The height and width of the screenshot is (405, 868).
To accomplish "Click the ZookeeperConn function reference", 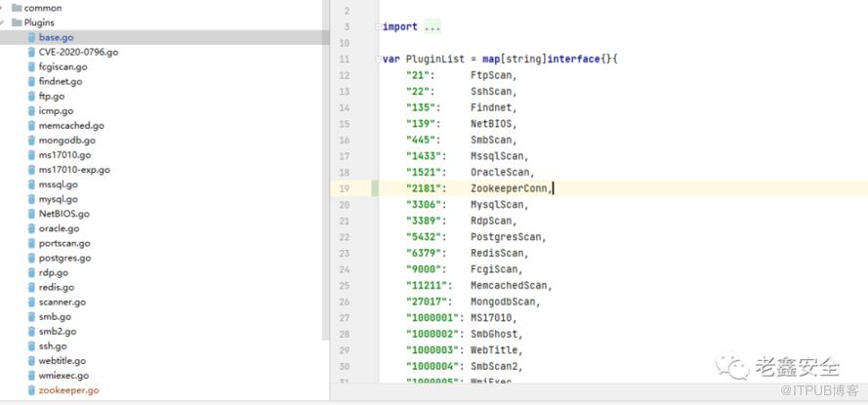I will click(511, 188).
